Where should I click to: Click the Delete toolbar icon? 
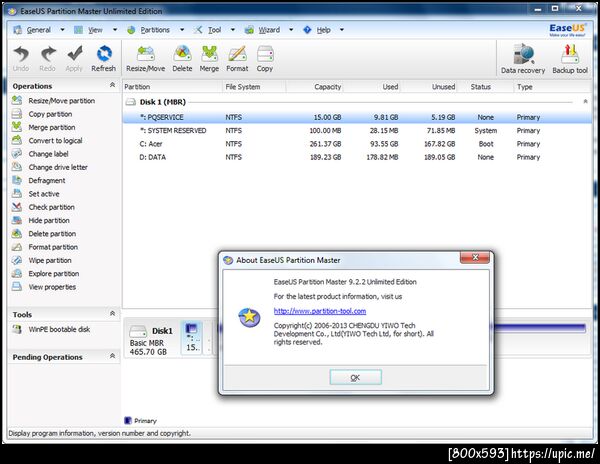point(182,59)
